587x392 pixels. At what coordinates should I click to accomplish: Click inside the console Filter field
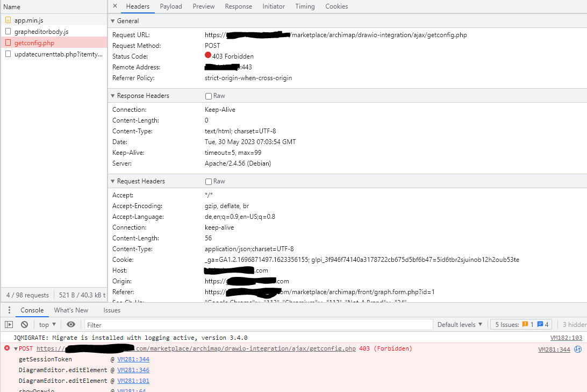coord(215,324)
